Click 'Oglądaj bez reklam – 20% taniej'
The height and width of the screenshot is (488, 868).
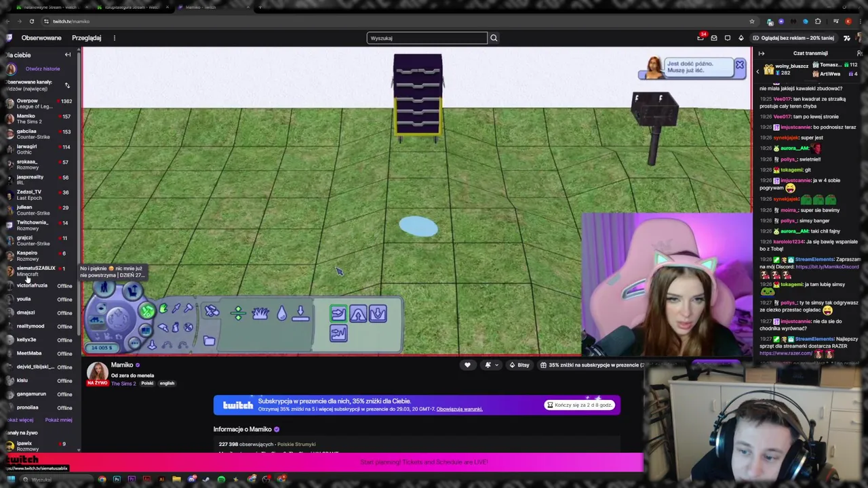(793, 38)
